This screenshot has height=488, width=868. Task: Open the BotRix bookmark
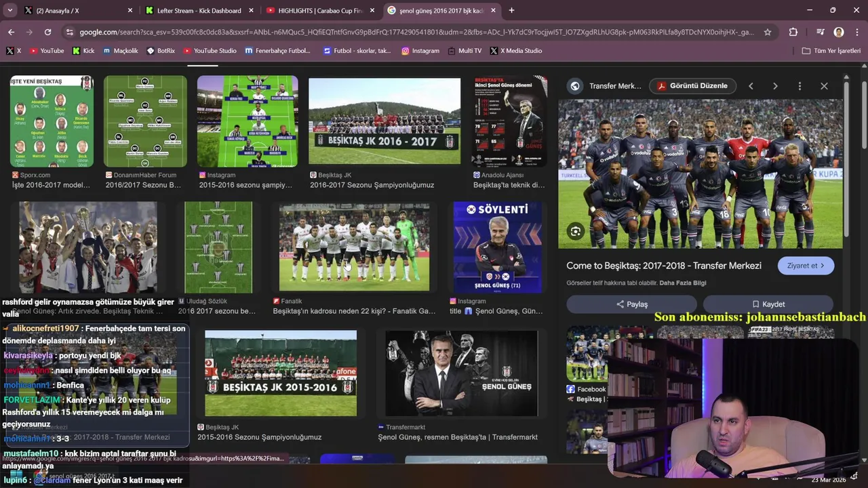pos(161,51)
